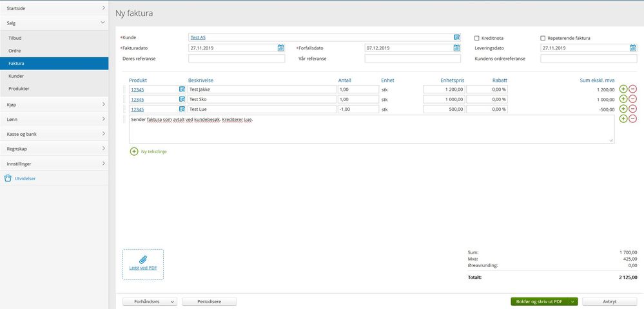Viewport: 644px width, 309px height.
Task: Add line after Test Lue row
Action: 623,109
